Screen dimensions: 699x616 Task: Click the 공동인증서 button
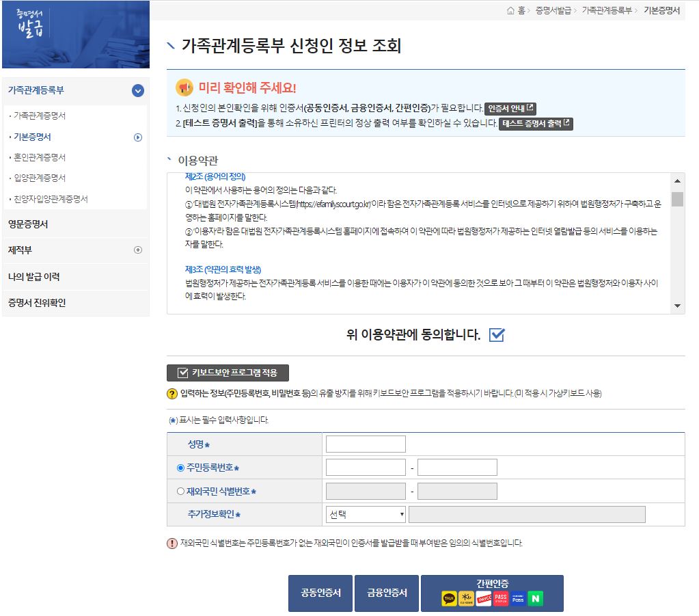pyautogui.click(x=319, y=593)
